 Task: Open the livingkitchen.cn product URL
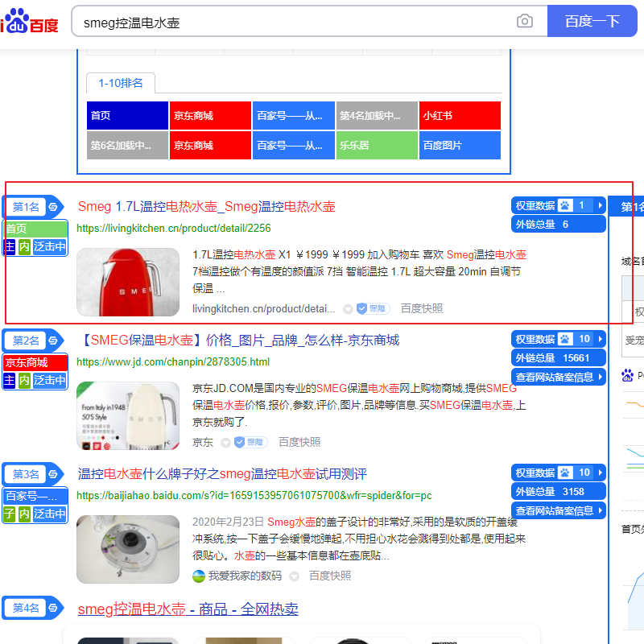click(x=174, y=229)
